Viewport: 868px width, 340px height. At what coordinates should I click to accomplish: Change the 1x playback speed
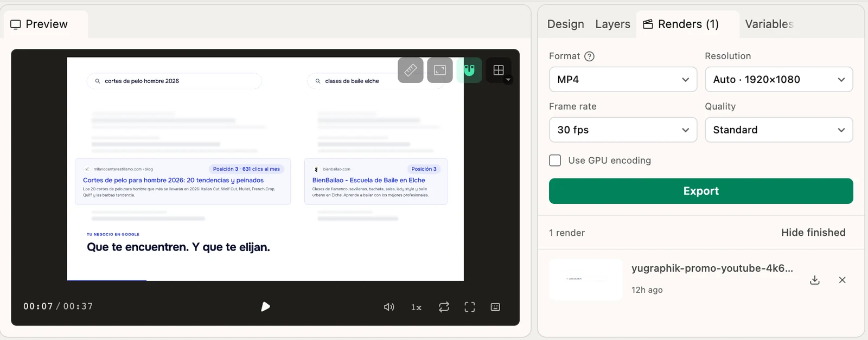pyautogui.click(x=416, y=307)
